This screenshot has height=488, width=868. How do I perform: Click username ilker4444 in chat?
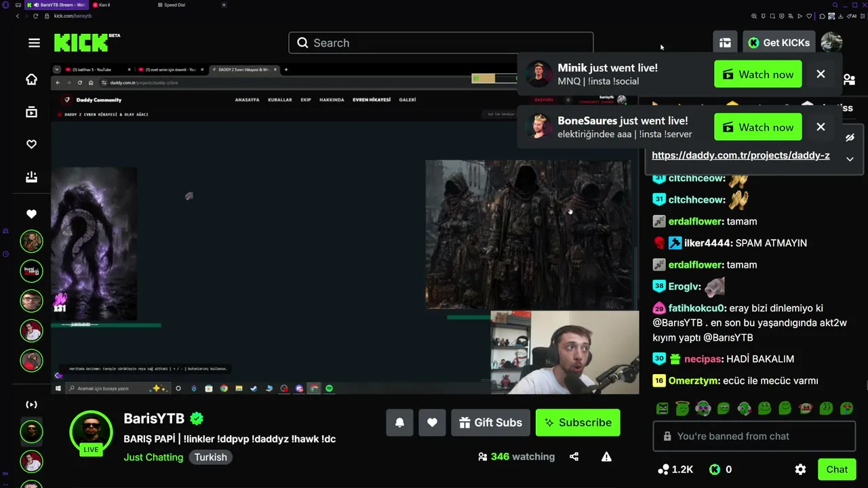tap(707, 243)
